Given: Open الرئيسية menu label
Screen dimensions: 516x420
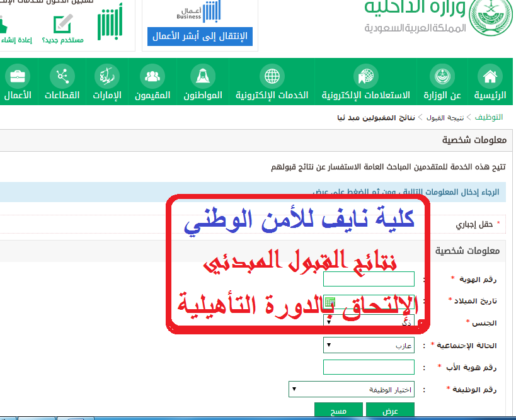Looking at the screenshot, I should [490, 95].
